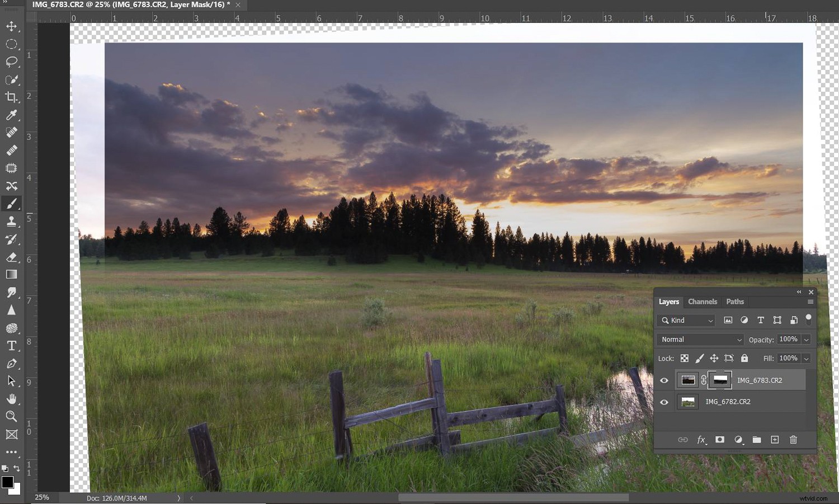Screen dimensions: 839x504
Task: Enable Lock transparent pixels
Action: tap(685, 358)
